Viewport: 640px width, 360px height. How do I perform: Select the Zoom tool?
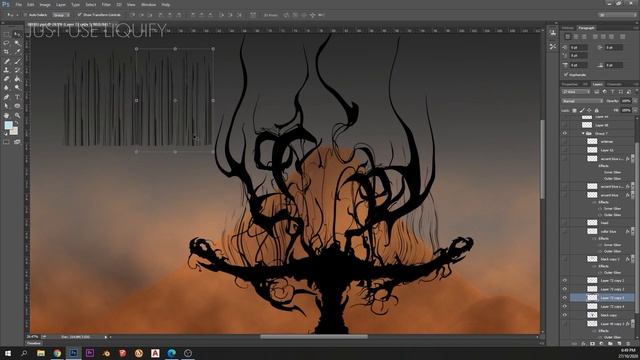coord(17,116)
